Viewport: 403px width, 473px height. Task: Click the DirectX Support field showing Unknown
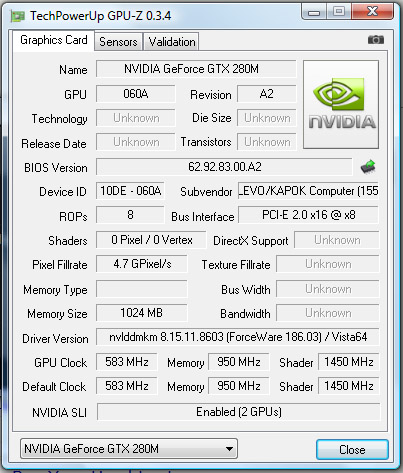337,240
